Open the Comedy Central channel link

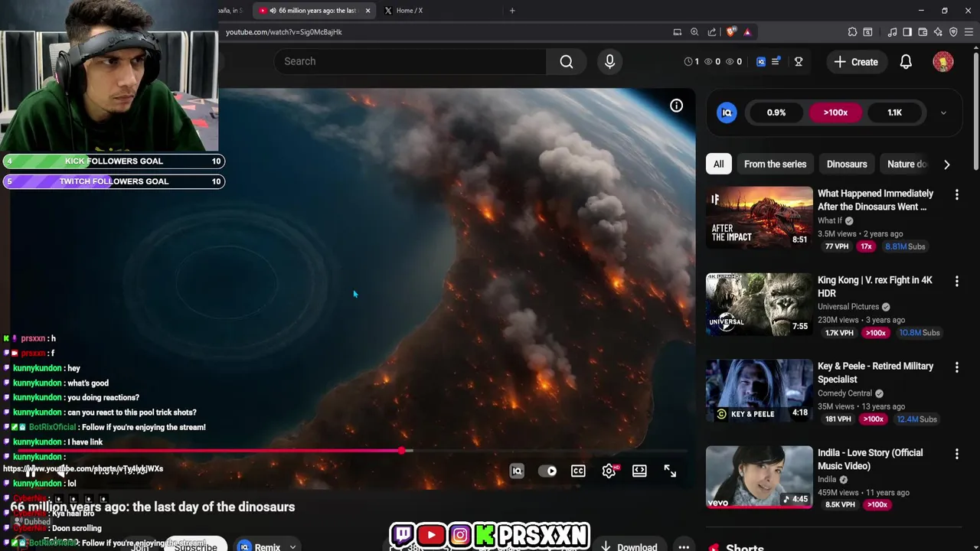click(x=844, y=393)
